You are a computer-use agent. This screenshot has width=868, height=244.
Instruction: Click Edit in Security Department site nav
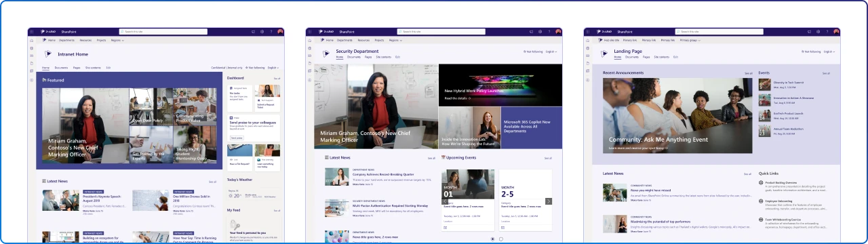(398, 57)
